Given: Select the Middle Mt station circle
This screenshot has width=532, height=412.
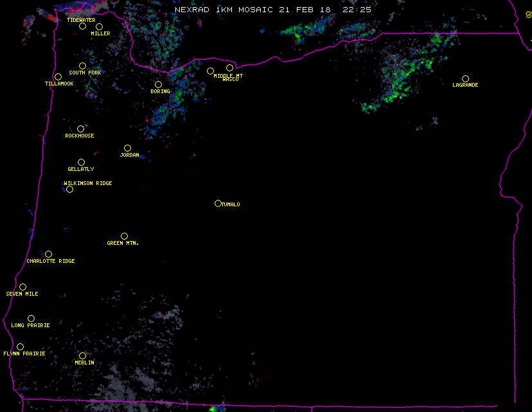Looking at the screenshot, I should pos(210,71).
